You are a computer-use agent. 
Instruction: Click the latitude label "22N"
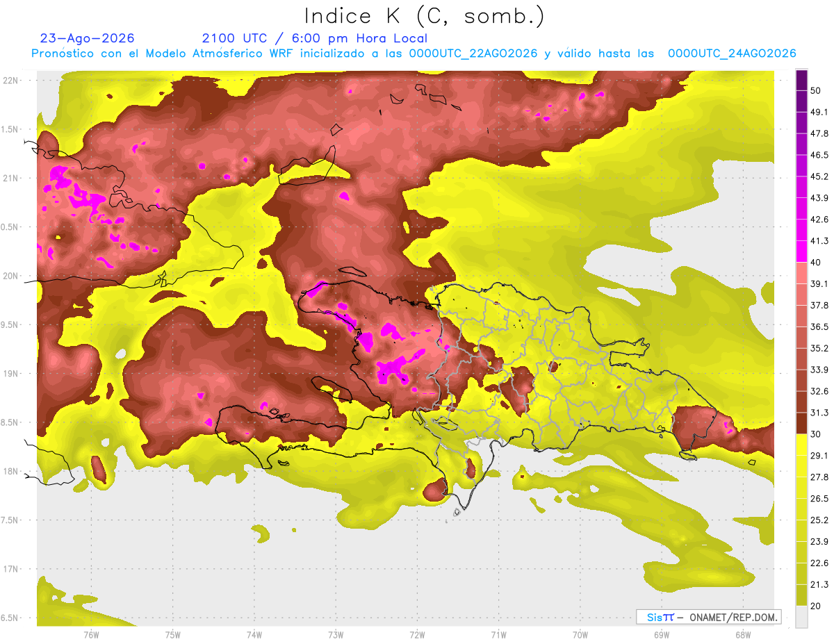tap(10, 81)
